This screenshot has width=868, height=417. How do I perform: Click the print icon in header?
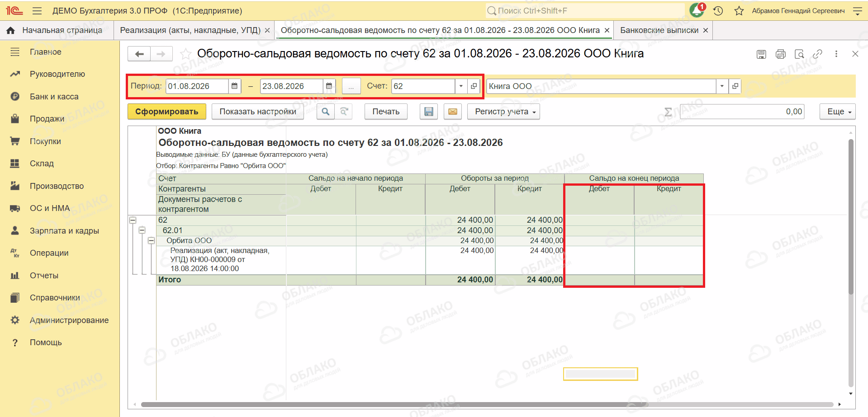click(x=780, y=54)
